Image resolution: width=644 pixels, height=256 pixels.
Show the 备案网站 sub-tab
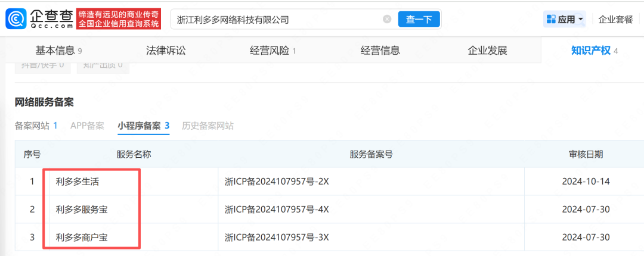[x=36, y=126]
